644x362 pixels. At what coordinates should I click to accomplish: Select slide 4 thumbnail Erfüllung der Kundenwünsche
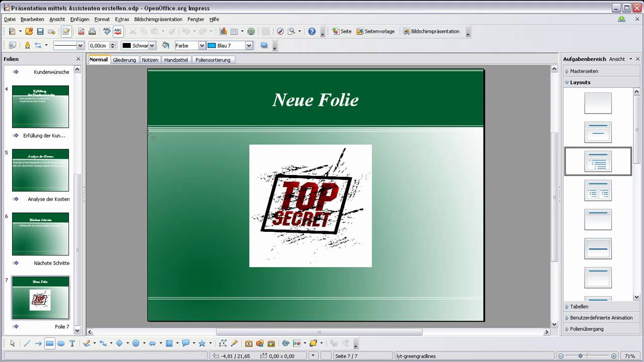(x=40, y=107)
